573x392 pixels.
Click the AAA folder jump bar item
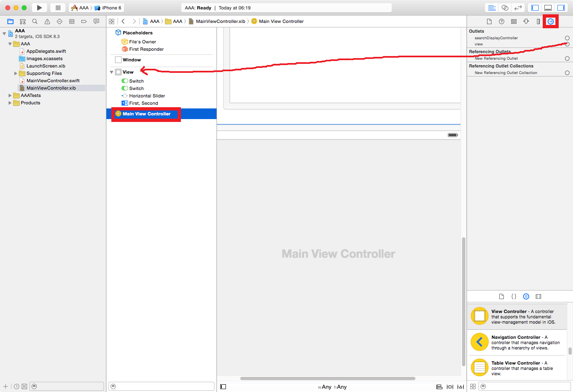coord(174,21)
